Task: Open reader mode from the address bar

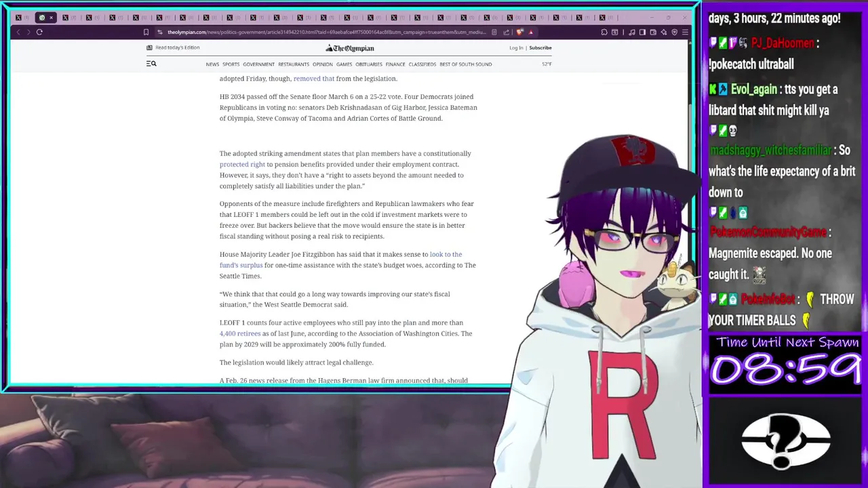Action: pyautogui.click(x=494, y=32)
